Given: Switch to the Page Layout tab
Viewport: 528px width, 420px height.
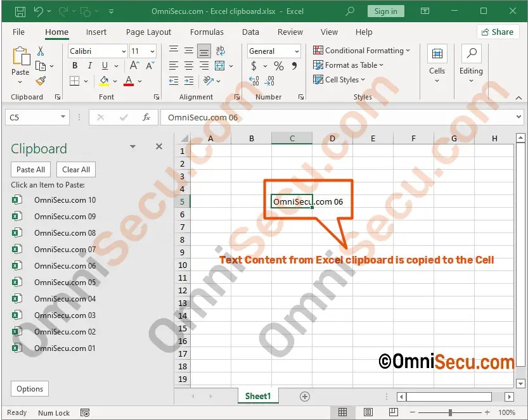Looking at the screenshot, I should click(148, 32).
